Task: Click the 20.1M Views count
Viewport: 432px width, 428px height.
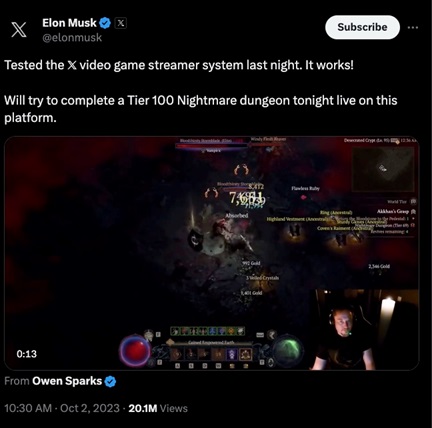Action: [158, 408]
